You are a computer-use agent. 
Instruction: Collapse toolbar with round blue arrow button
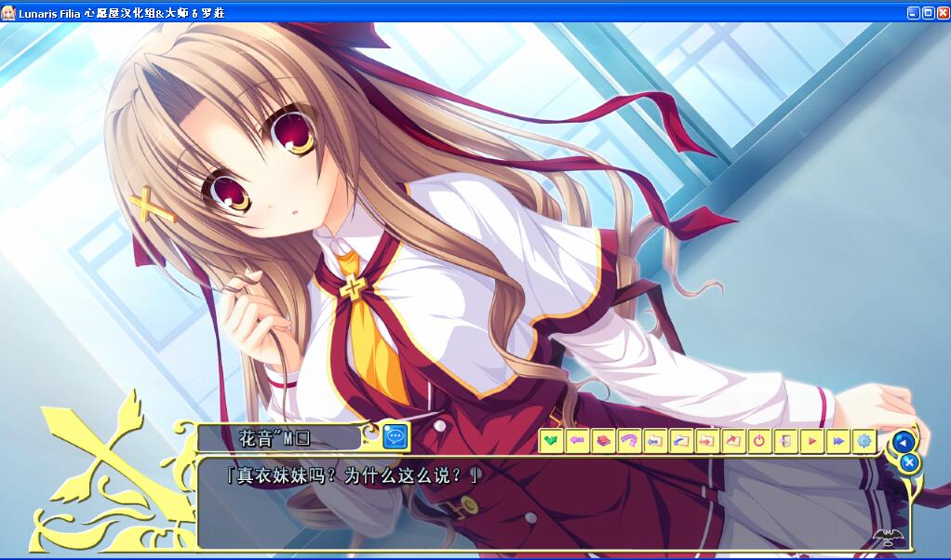(902, 442)
